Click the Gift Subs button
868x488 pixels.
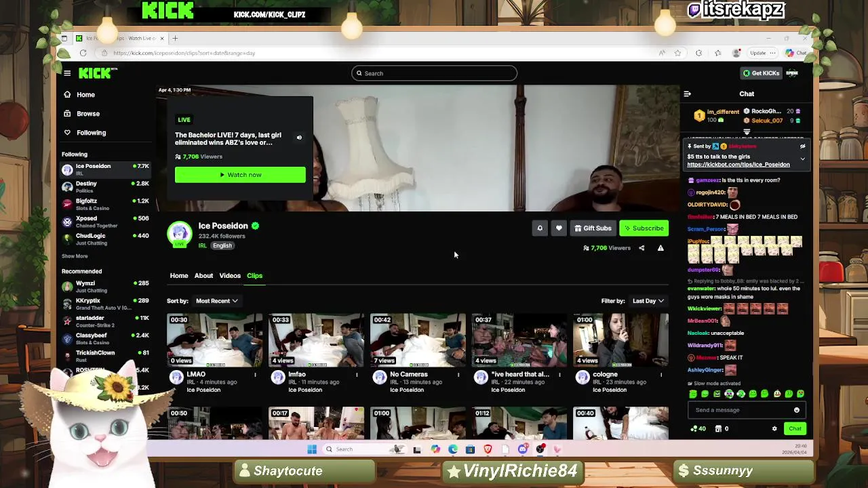(x=593, y=228)
